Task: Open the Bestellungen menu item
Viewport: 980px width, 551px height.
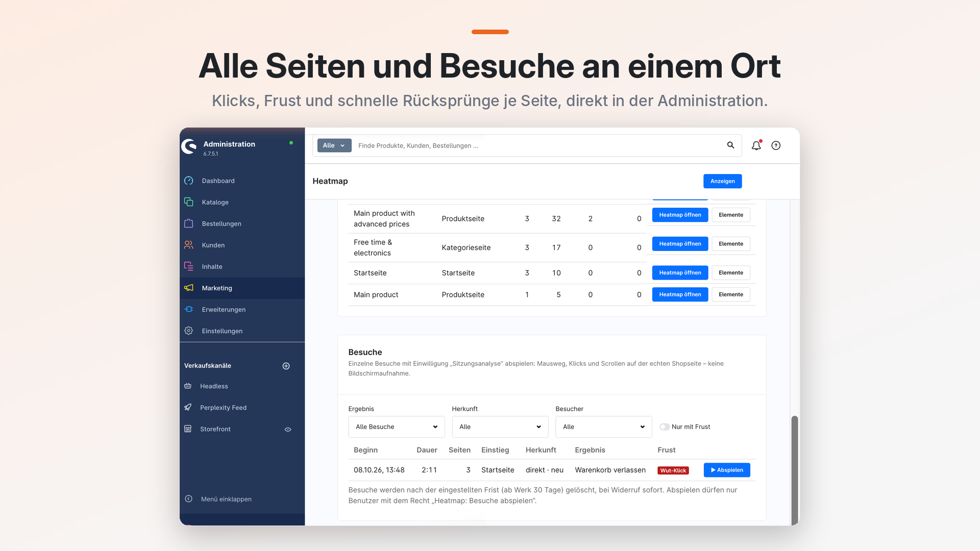Action: click(x=242, y=223)
